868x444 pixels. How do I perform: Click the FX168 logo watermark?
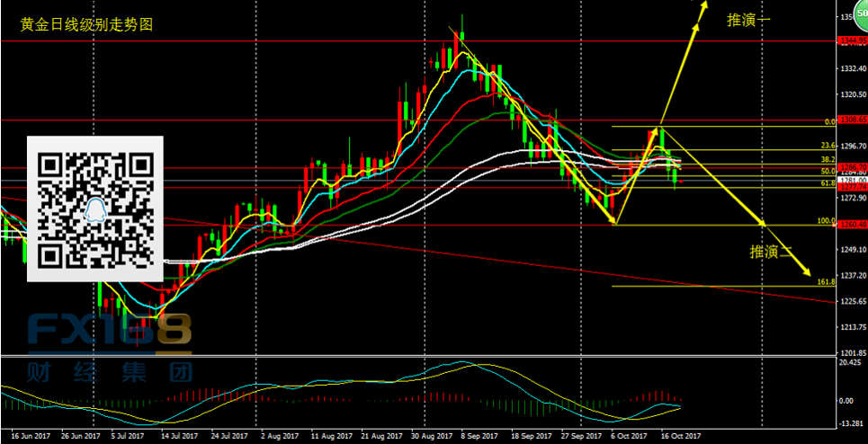[x=108, y=331]
